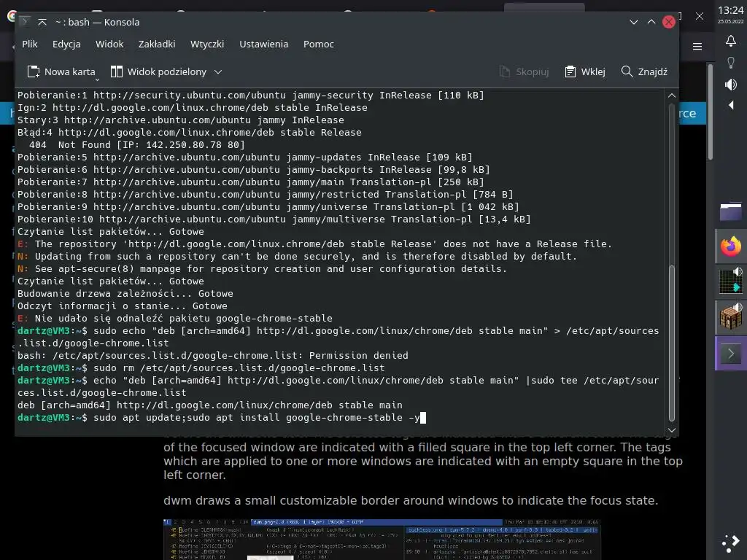Click terminal scrollbar up arrow
Image resolution: width=747 pixels, height=560 pixels.
(x=672, y=96)
